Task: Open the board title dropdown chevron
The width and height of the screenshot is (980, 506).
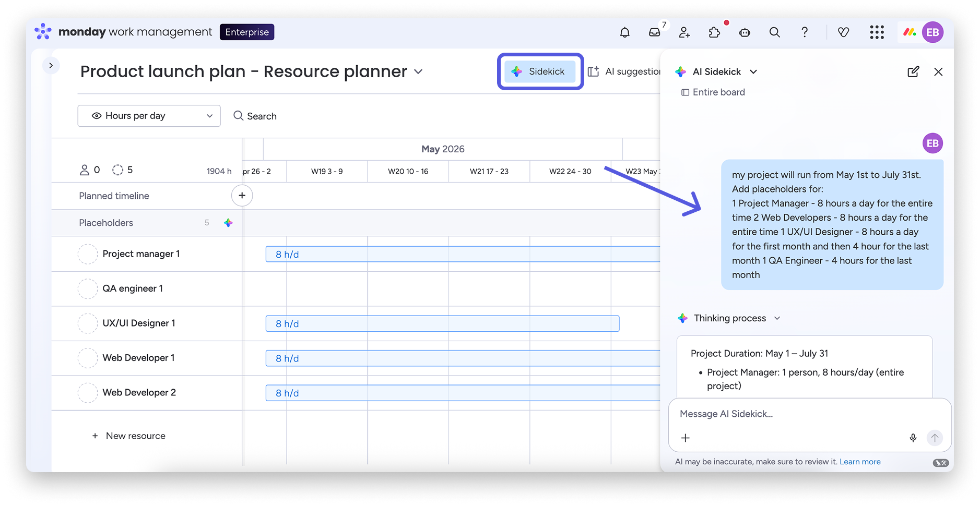Action: click(418, 71)
